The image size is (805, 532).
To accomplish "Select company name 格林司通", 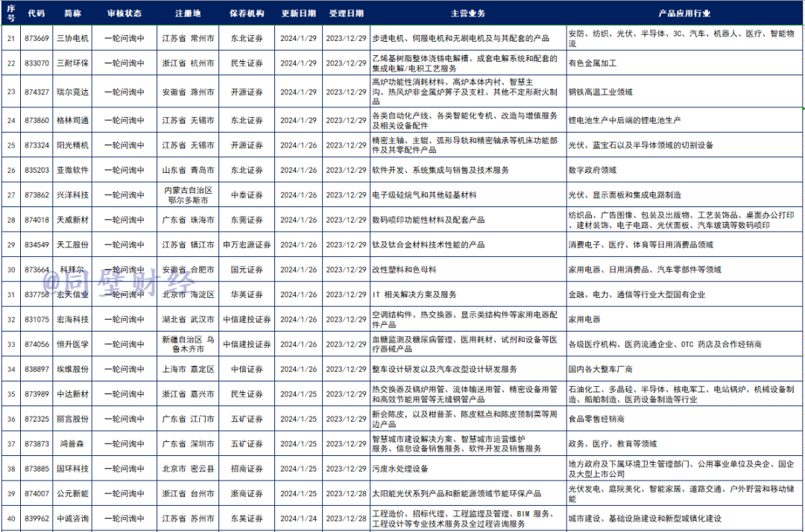I will click(72, 121).
